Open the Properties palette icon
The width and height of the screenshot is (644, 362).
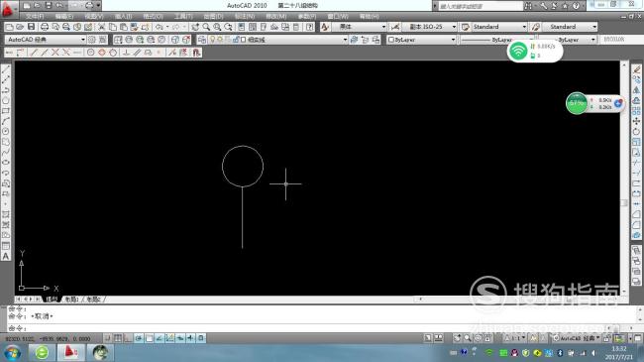coord(242,27)
